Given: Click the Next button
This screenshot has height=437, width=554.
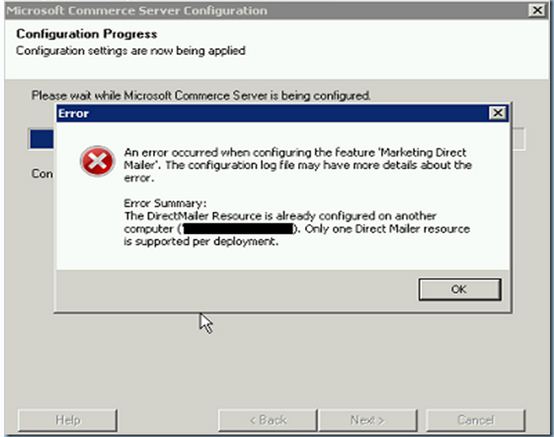Looking at the screenshot, I should [367, 420].
